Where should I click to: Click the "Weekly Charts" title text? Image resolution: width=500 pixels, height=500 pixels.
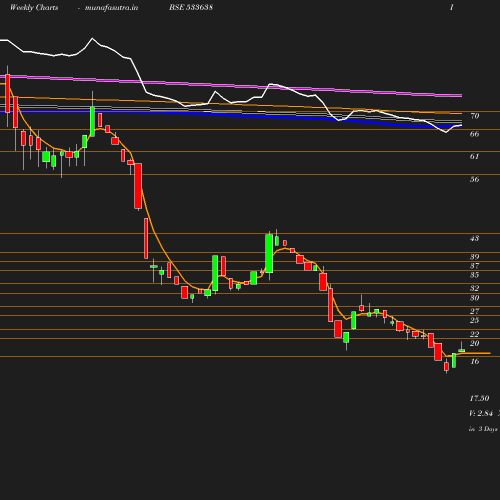tap(34, 8)
